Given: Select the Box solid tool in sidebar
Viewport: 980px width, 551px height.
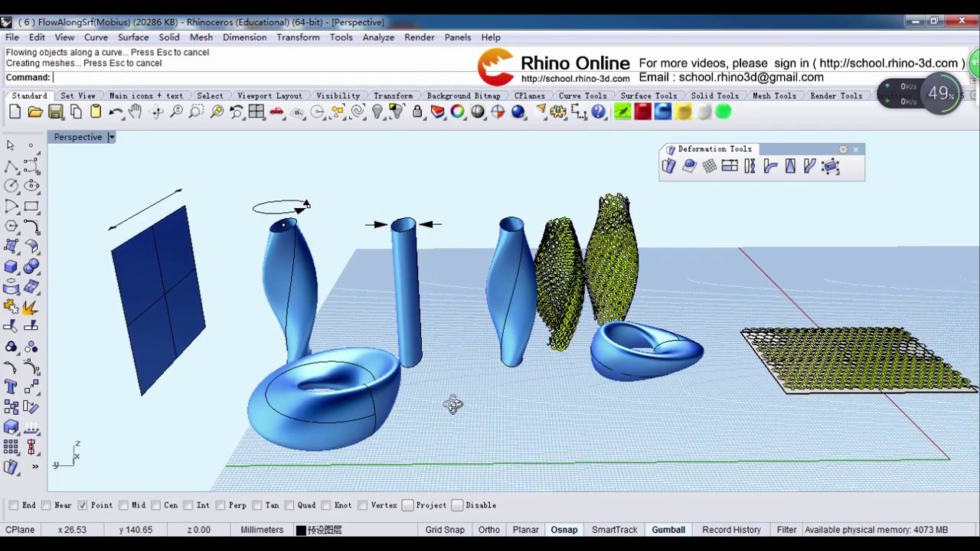Looking at the screenshot, I should tap(11, 266).
